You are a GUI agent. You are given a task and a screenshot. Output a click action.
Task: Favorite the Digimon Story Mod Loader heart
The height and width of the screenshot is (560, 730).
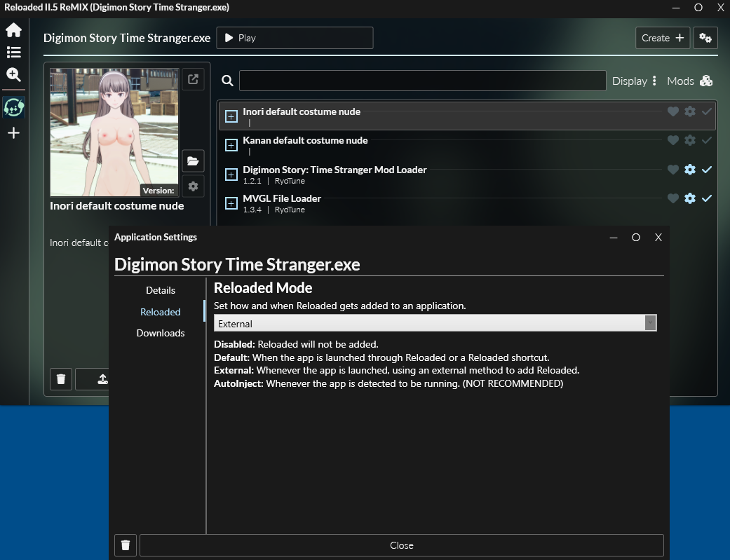click(x=672, y=170)
